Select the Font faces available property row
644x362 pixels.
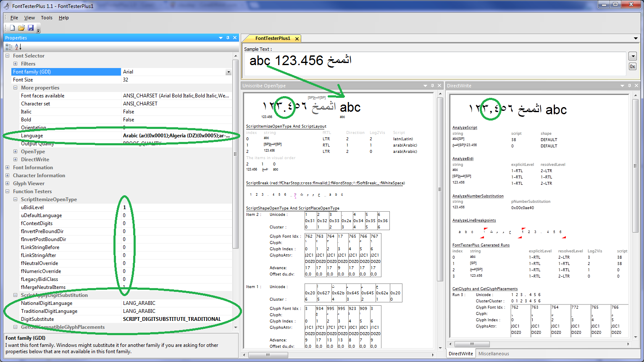[x=122, y=96]
